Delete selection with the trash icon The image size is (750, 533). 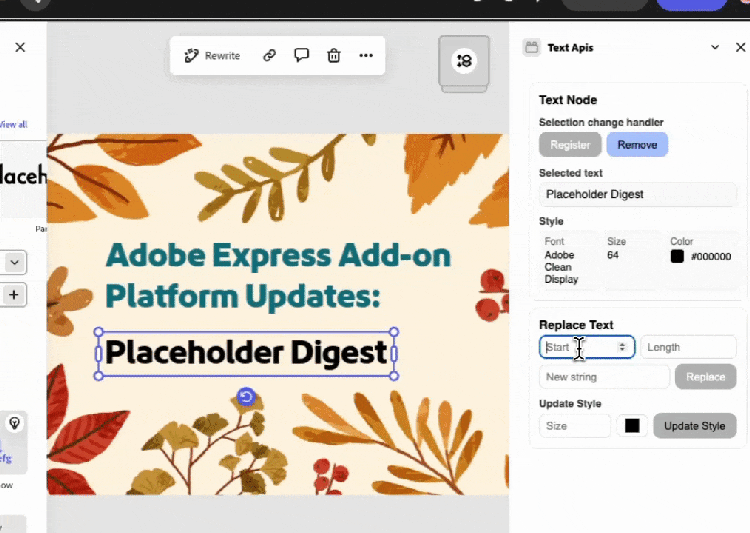334,56
